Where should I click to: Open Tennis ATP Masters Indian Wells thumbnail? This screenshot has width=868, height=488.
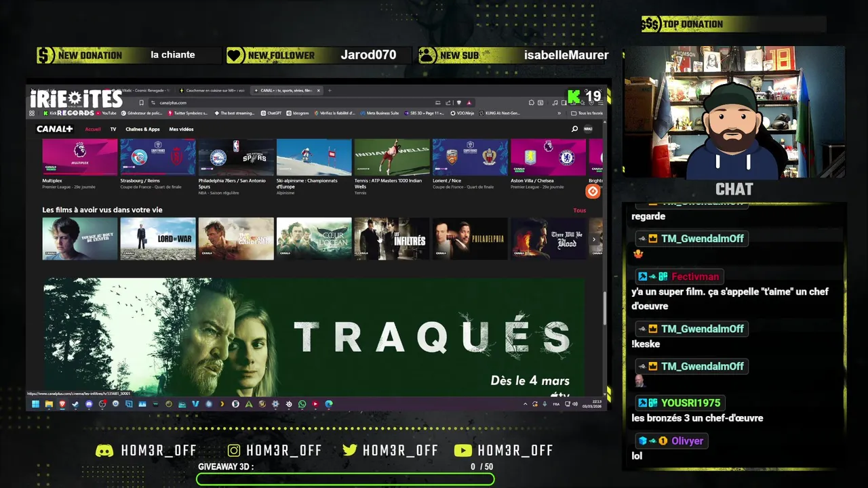[392, 157]
